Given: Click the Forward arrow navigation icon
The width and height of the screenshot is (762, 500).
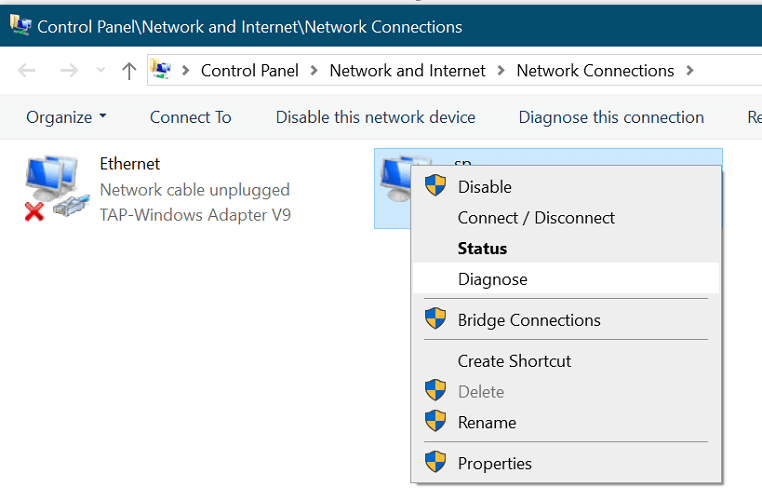Looking at the screenshot, I should pyautogui.click(x=68, y=71).
